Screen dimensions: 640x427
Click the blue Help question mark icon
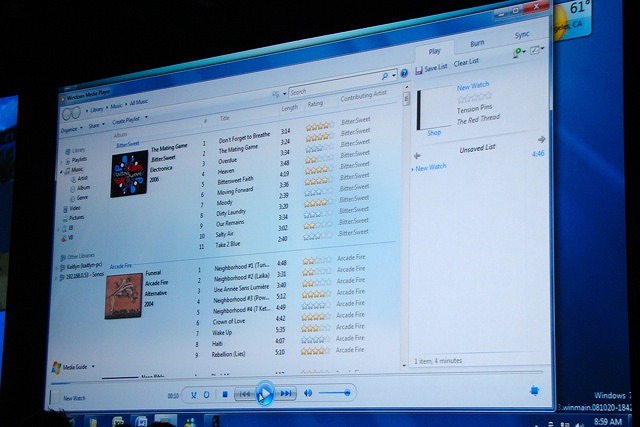pyautogui.click(x=404, y=73)
